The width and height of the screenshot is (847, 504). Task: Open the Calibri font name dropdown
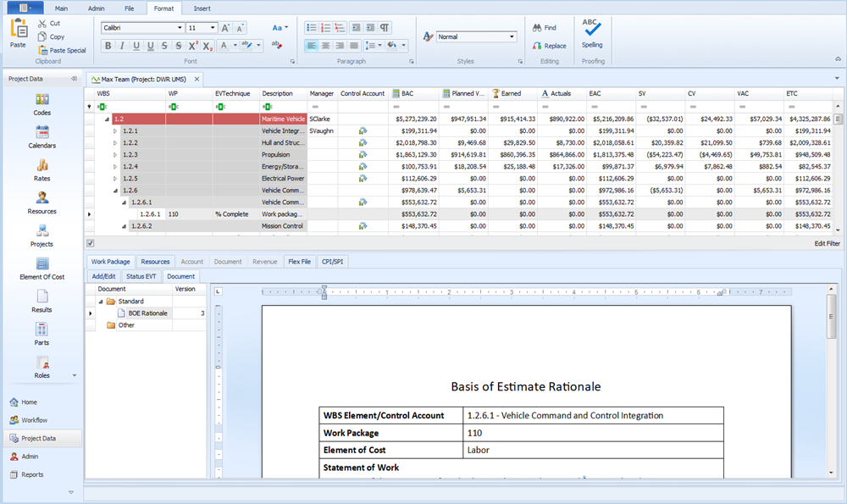(x=179, y=28)
